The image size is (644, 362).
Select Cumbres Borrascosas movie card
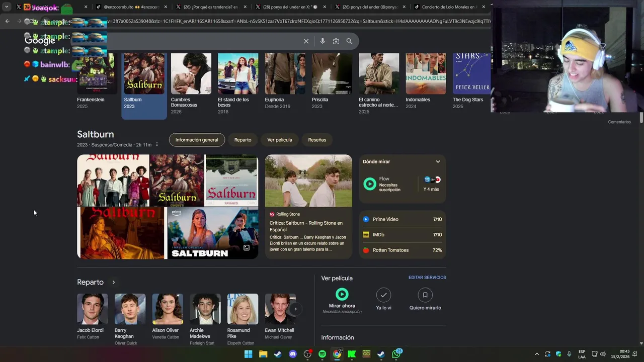tap(191, 84)
